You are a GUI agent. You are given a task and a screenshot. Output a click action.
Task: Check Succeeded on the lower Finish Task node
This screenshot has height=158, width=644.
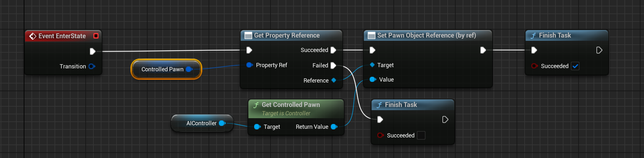click(x=421, y=136)
